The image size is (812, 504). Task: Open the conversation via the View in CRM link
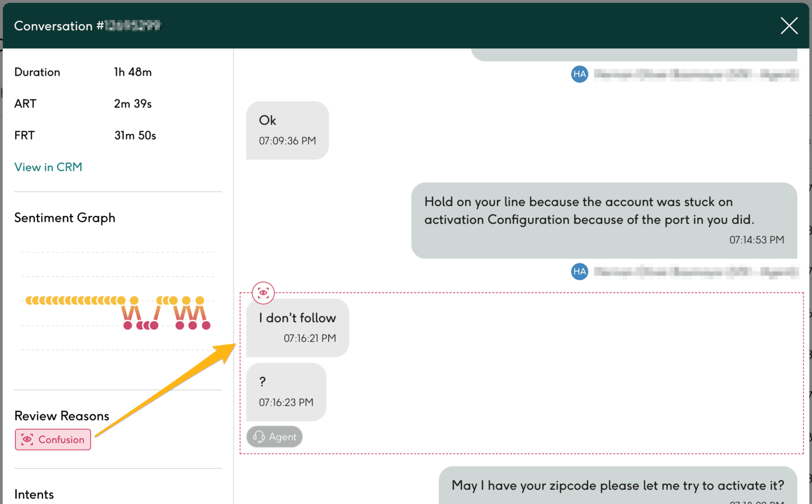click(48, 167)
